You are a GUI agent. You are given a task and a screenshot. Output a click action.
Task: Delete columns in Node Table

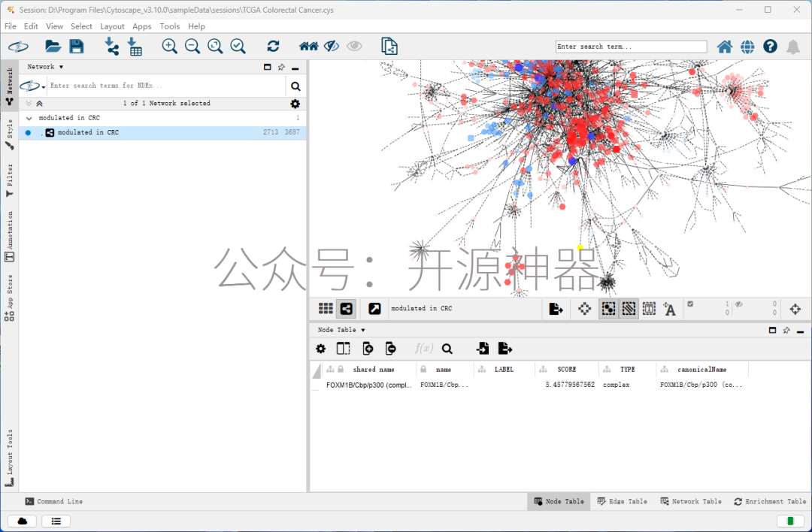click(x=390, y=349)
